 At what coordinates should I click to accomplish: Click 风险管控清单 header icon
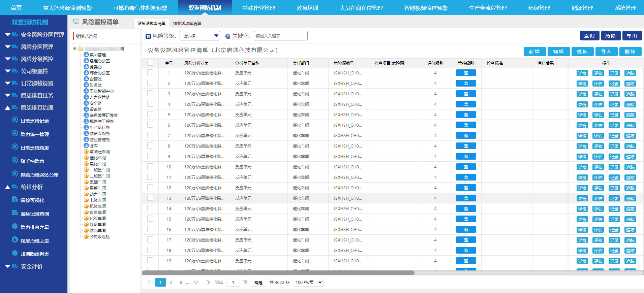[76, 22]
